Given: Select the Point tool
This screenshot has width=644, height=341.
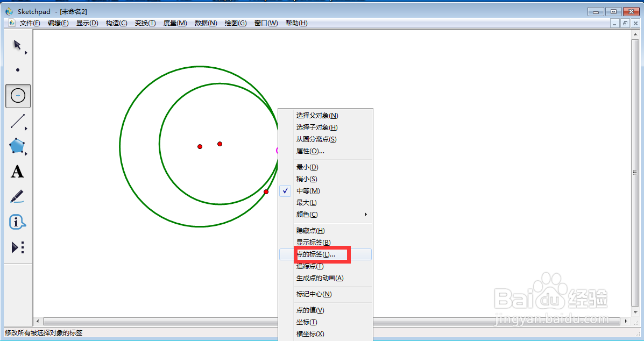Looking at the screenshot, I should (x=18, y=70).
